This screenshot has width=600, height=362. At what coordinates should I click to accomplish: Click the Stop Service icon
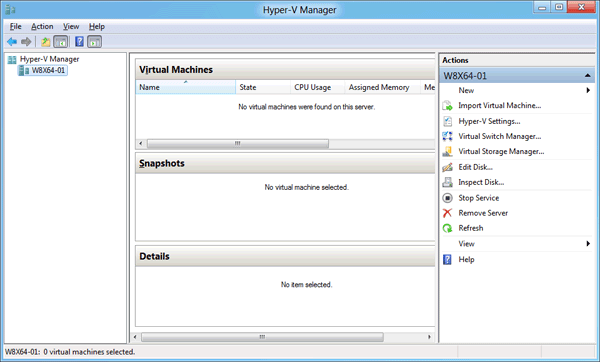447,198
